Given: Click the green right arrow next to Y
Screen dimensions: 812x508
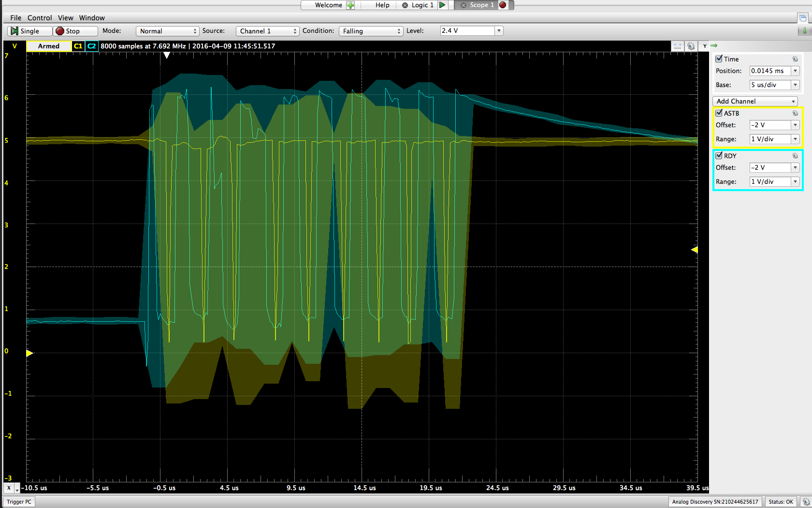Looking at the screenshot, I should coord(714,45).
